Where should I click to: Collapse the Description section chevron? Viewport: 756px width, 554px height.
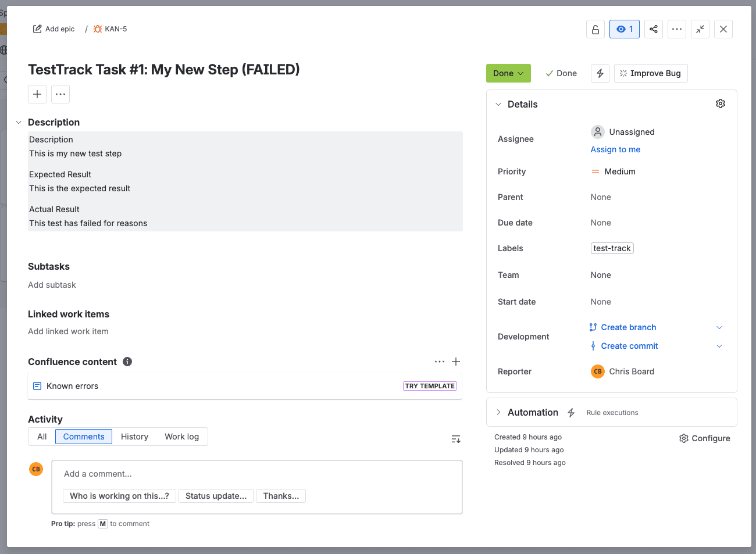[x=19, y=123]
